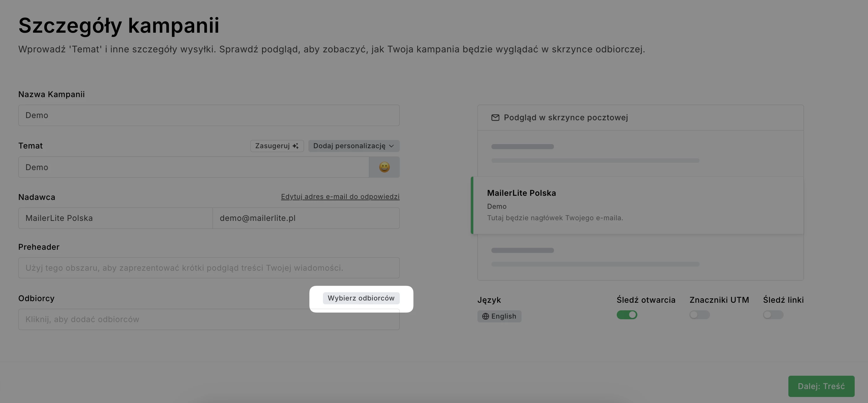Enable the Znaczniki UTM toggle
This screenshot has height=403, width=868.
point(699,315)
